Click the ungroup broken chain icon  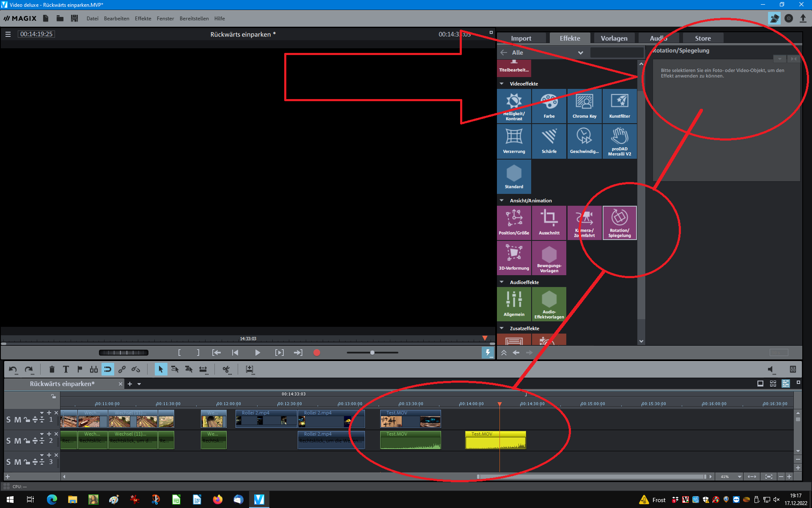pos(136,370)
